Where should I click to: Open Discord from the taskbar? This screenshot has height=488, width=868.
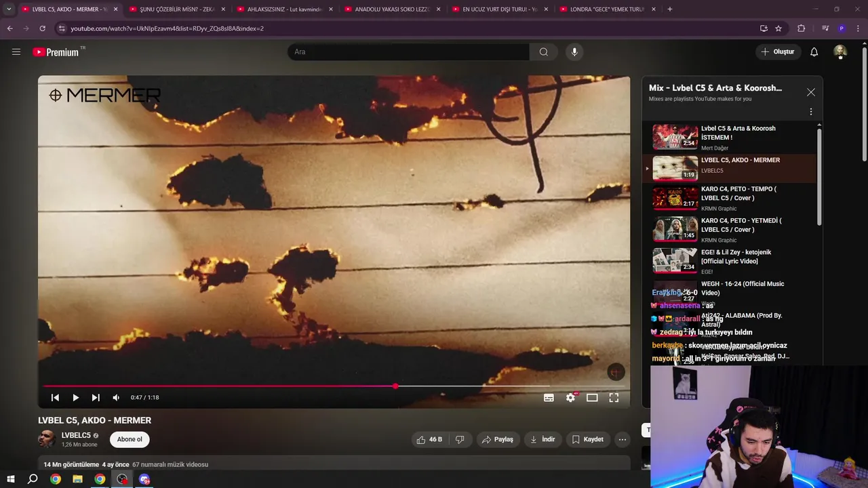(x=144, y=479)
